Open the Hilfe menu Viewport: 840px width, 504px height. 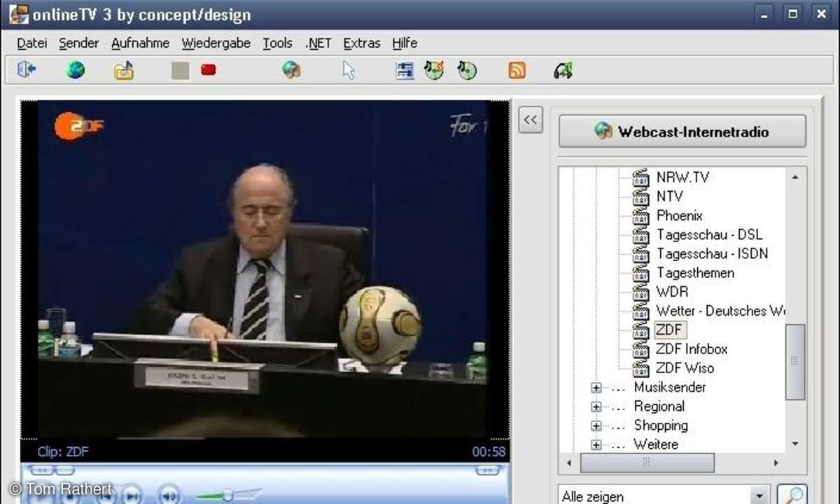pyautogui.click(x=405, y=43)
